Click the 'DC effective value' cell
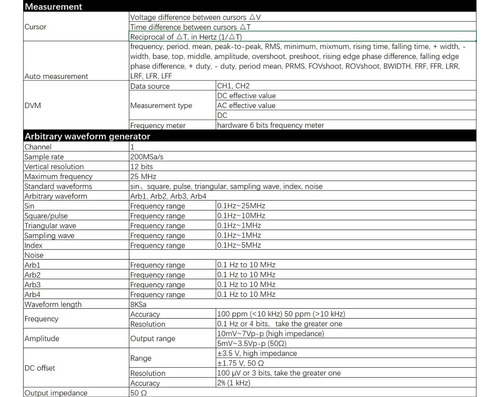The image size is (500, 397). point(346,96)
